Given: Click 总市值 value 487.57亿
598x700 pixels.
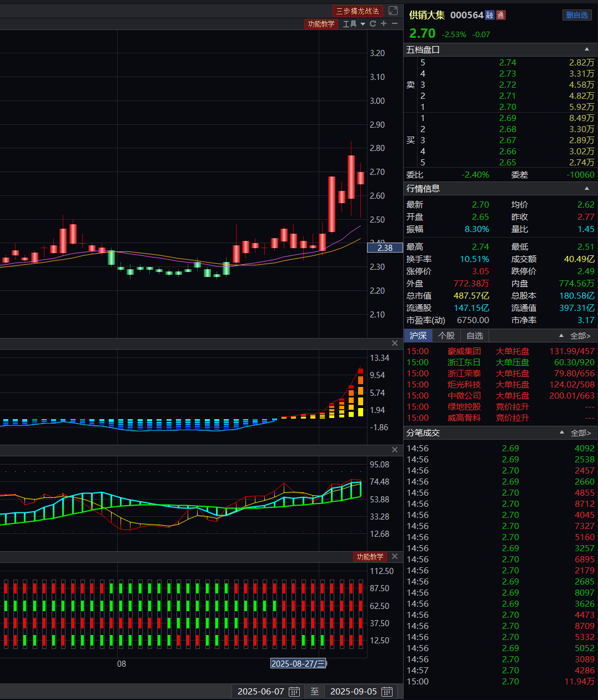Looking at the screenshot, I should (471, 295).
